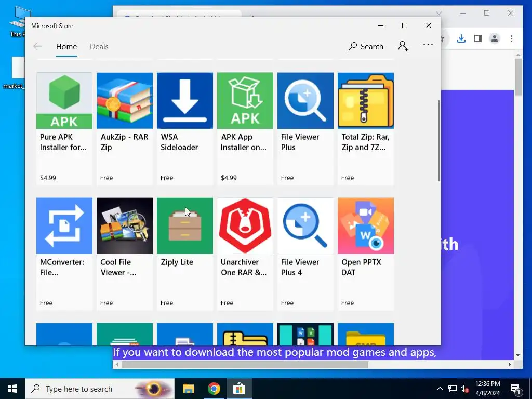Click the APK App Installer $4.99 price
The height and width of the screenshot is (399, 532).
[229, 178]
